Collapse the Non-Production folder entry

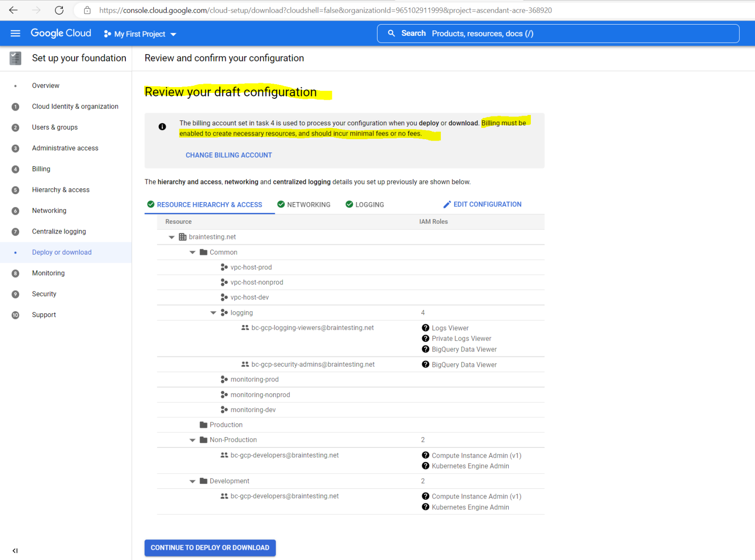pos(192,440)
